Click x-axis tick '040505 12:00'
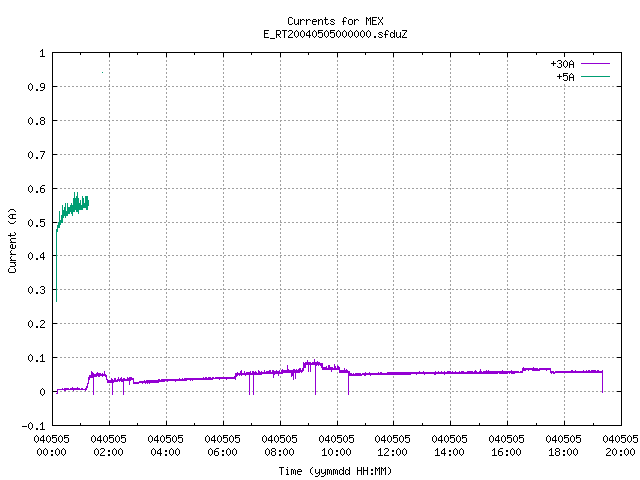Viewport: 640px width, 480px height. click(393, 445)
